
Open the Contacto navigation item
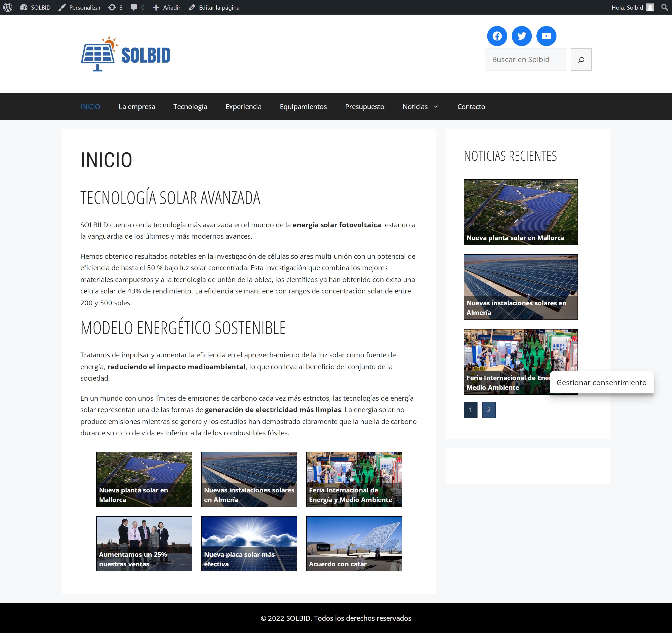[471, 107]
